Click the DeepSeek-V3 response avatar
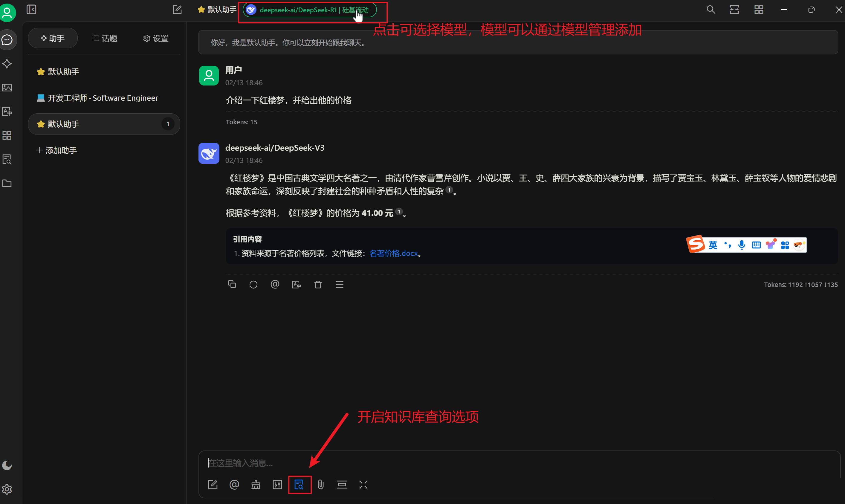845x504 pixels. pyautogui.click(x=209, y=153)
